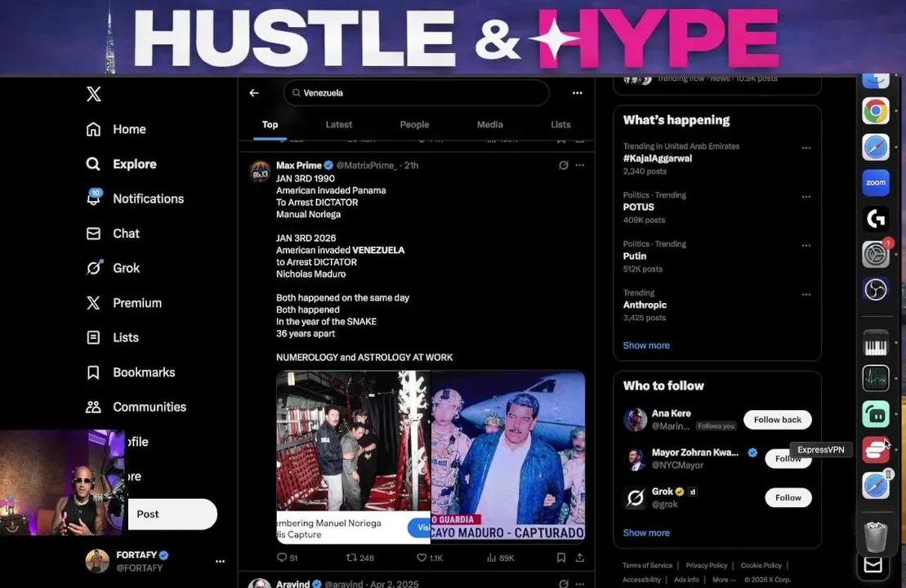Image resolution: width=906 pixels, height=588 pixels.
Task: Open POTUS trending topic
Action: pyautogui.click(x=639, y=207)
